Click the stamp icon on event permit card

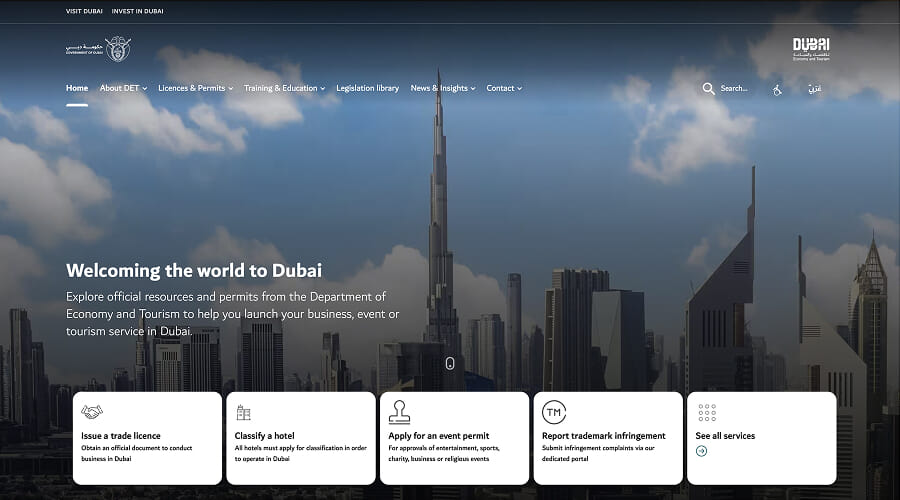[x=399, y=412]
